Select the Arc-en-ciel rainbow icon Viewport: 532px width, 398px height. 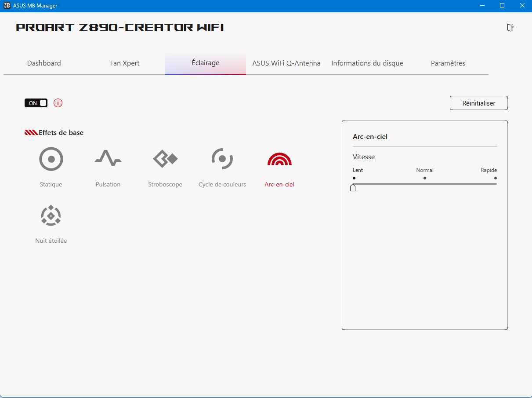point(279,159)
